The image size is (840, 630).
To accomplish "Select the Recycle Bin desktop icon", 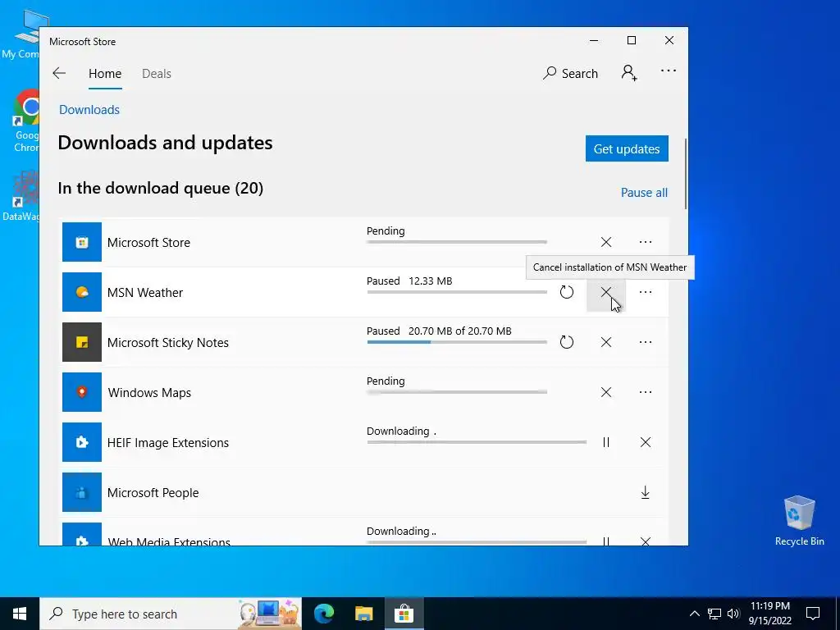I will tap(799, 521).
